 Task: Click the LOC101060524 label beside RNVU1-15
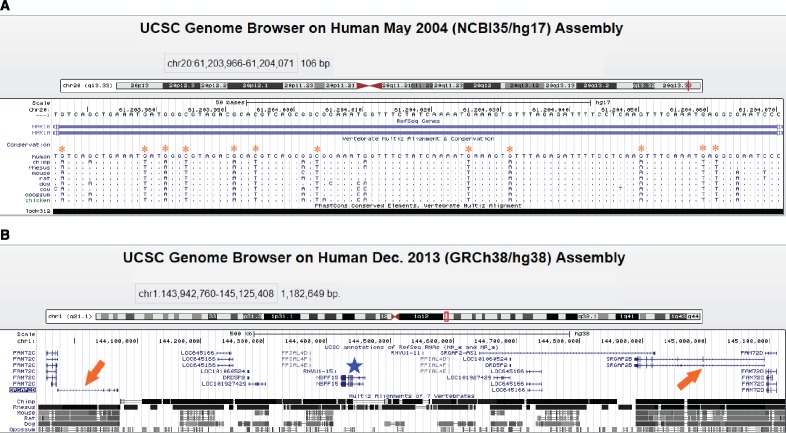pos(222,371)
